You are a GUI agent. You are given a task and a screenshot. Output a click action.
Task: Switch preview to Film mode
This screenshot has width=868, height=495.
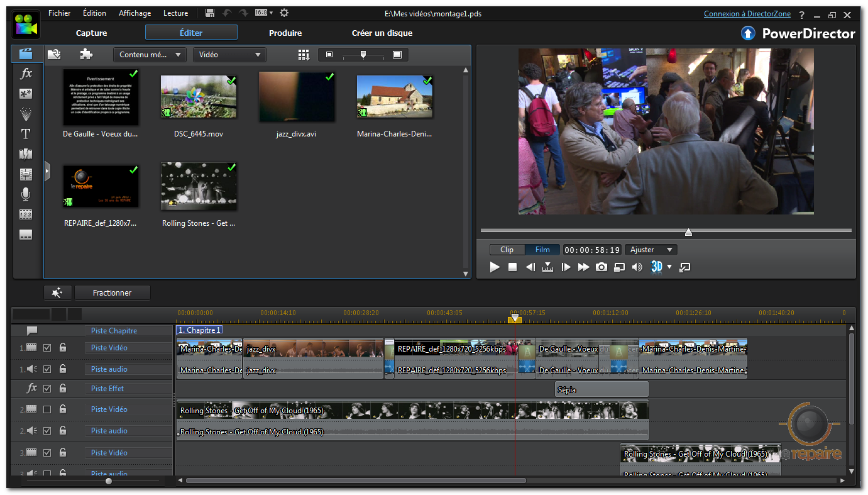pyautogui.click(x=542, y=250)
